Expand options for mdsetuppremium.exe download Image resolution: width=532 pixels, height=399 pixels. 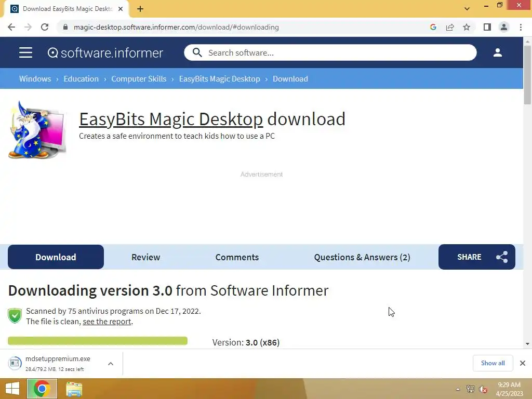pyautogui.click(x=111, y=363)
